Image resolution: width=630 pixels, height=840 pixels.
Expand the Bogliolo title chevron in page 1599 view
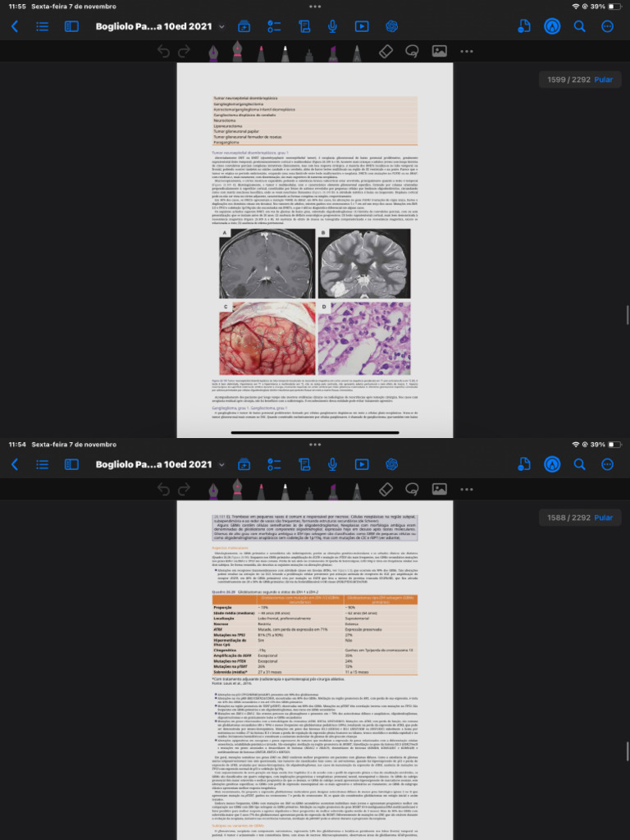(221, 27)
